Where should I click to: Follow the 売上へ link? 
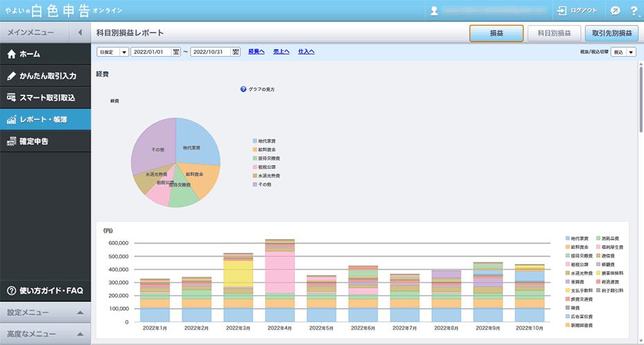[281, 52]
